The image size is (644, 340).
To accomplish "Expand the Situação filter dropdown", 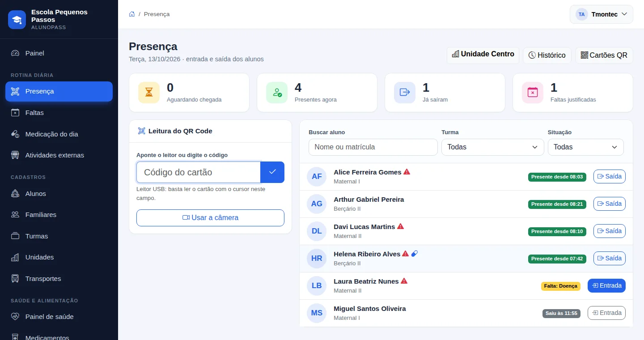I will click(x=585, y=147).
